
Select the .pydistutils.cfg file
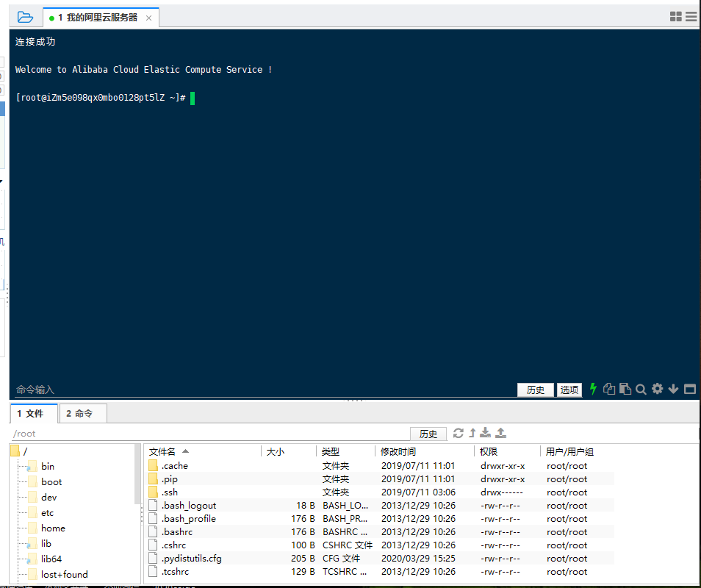pyautogui.click(x=380, y=559)
